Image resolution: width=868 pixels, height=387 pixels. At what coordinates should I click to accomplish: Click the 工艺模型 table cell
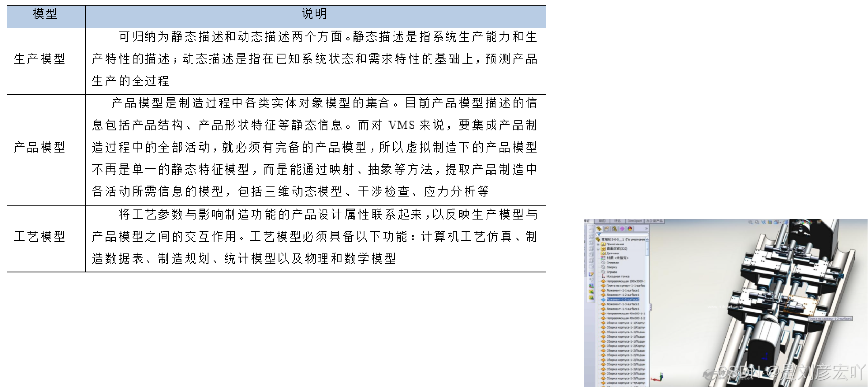point(46,239)
